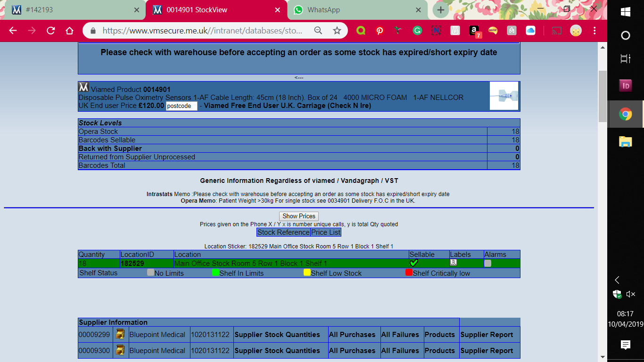
Task: Switch to the #142193 tab
Action: 71,10
